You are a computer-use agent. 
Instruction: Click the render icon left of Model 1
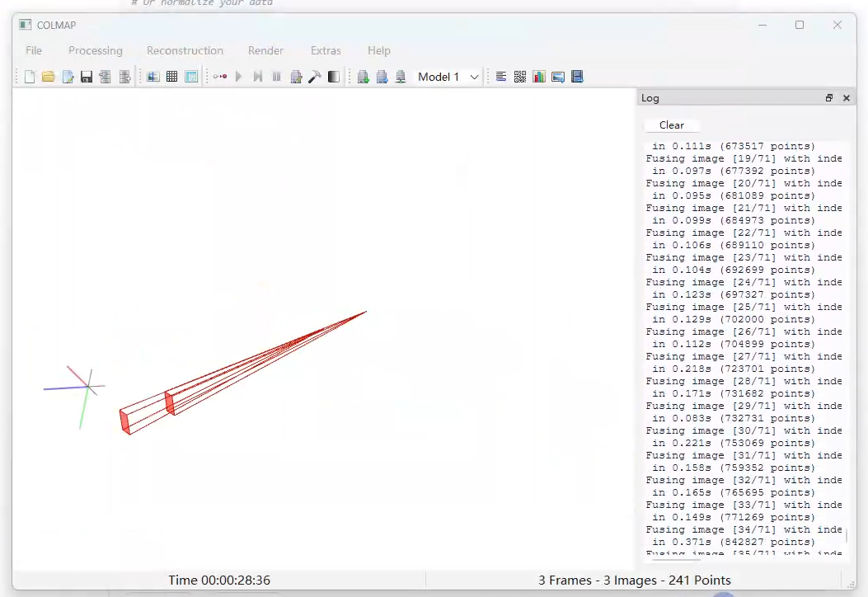coord(401,77)
